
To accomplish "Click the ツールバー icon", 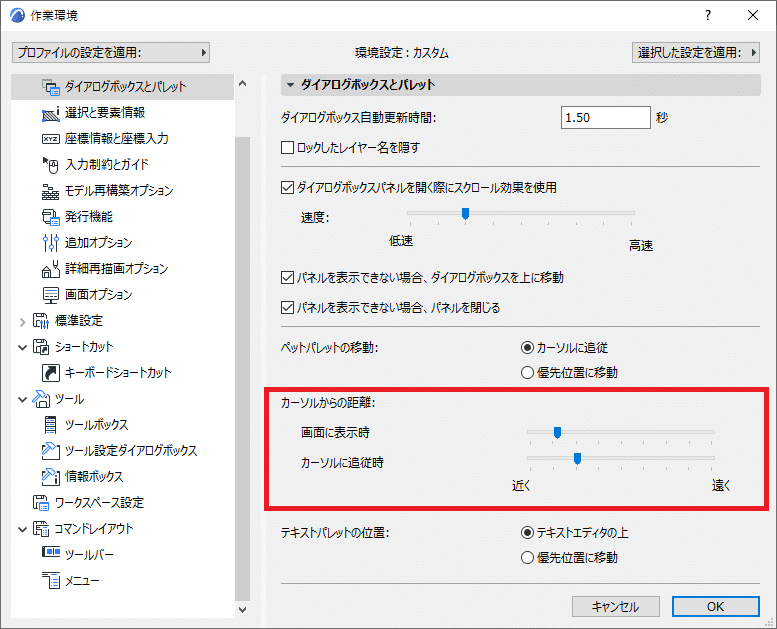I will click(51, 552).
